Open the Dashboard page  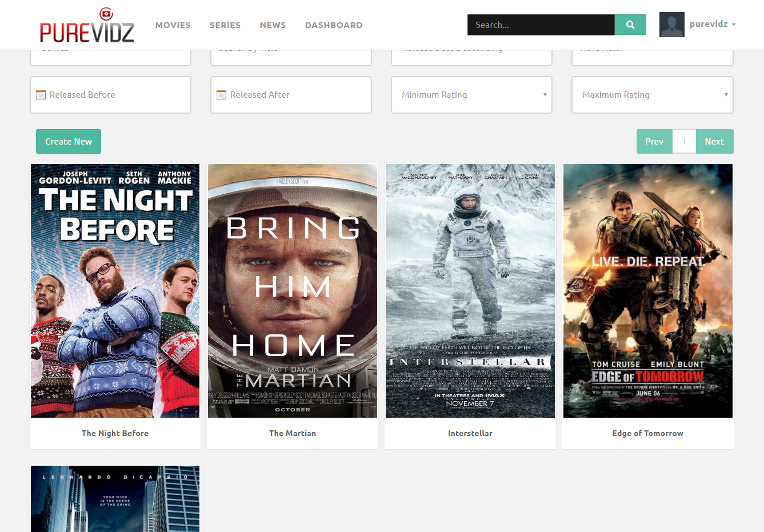pos(334,25)
